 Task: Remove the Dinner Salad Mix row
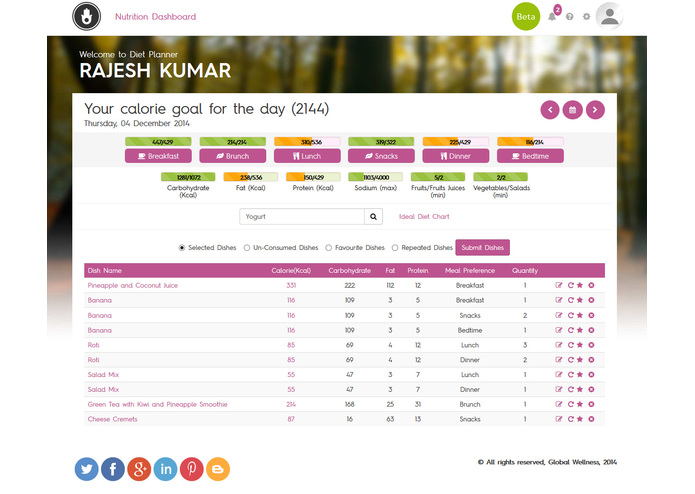591,389
